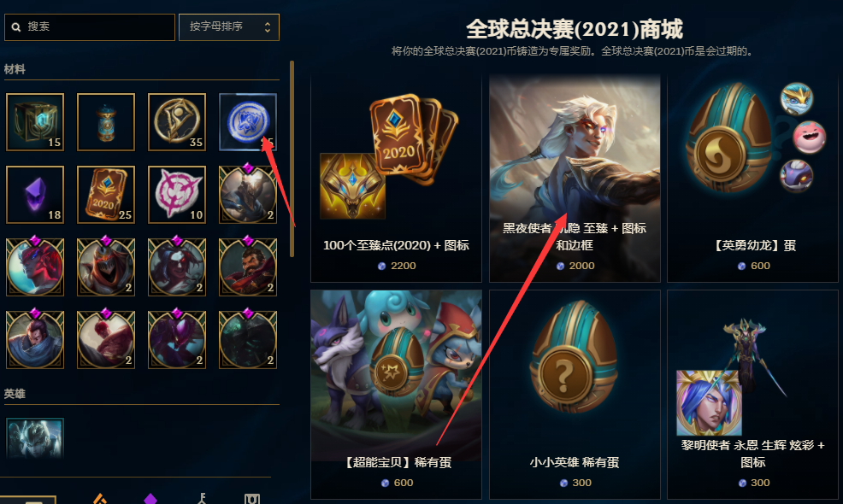Pick the 【英勇幼龙】蛋 reward card
Screen dimensions: 843x504
tap(752, 178)
